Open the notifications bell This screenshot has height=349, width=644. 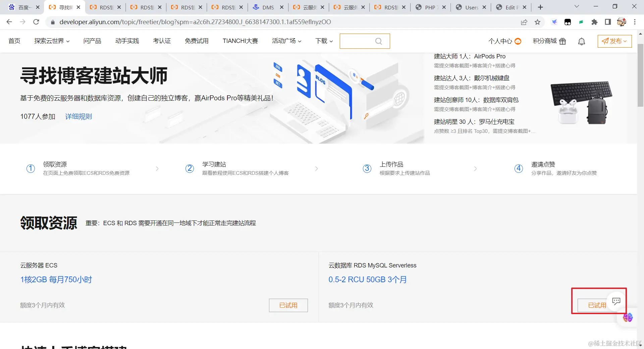point(582,41)
